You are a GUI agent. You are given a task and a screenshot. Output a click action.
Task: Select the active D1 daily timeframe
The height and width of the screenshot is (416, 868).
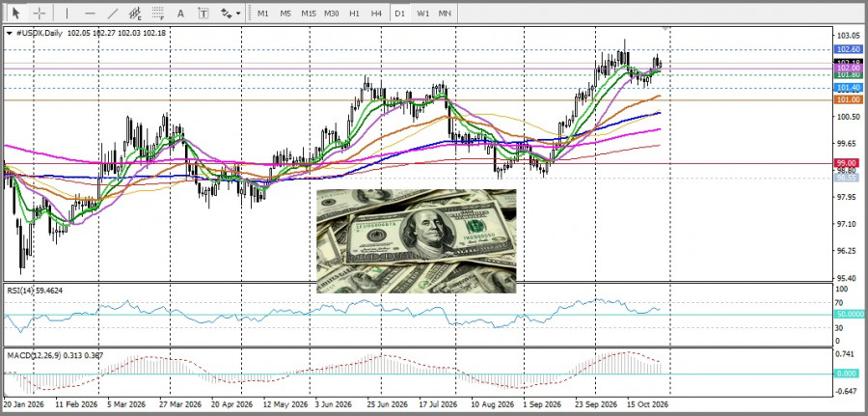point(399,13)
